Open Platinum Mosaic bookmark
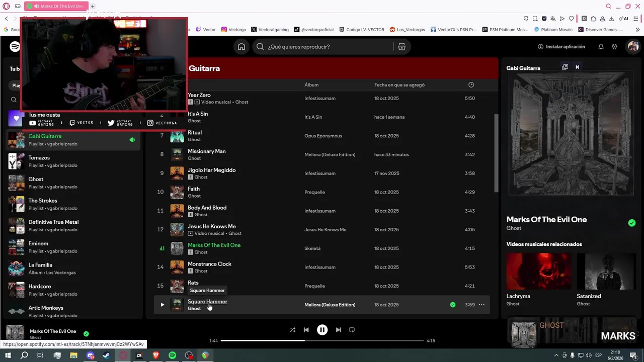644x362 pixels. pyautogui.click(x=553, y=30)
